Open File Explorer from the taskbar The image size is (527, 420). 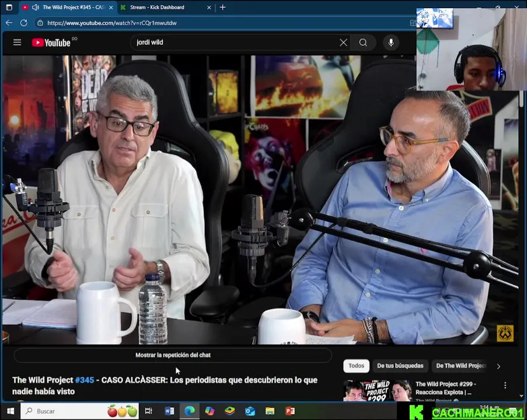pos(270,411)
